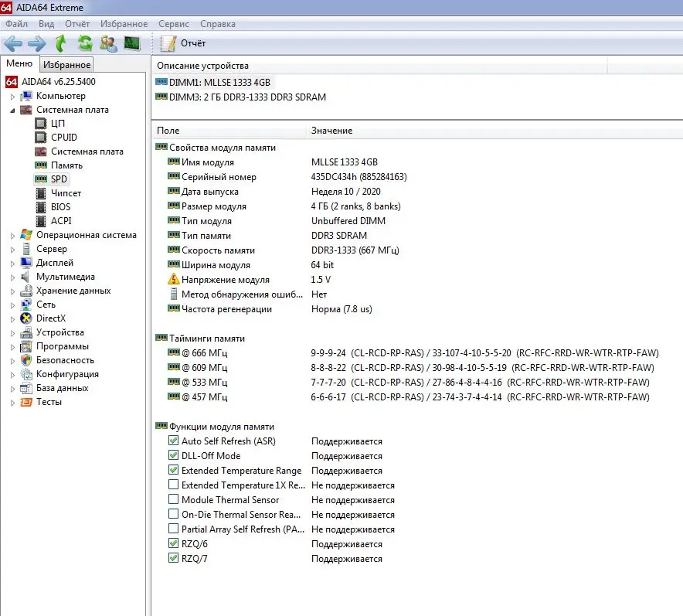Screen dimensions: 683x616
Task: Select the ACPI tree icon
Action: point(40,221)
